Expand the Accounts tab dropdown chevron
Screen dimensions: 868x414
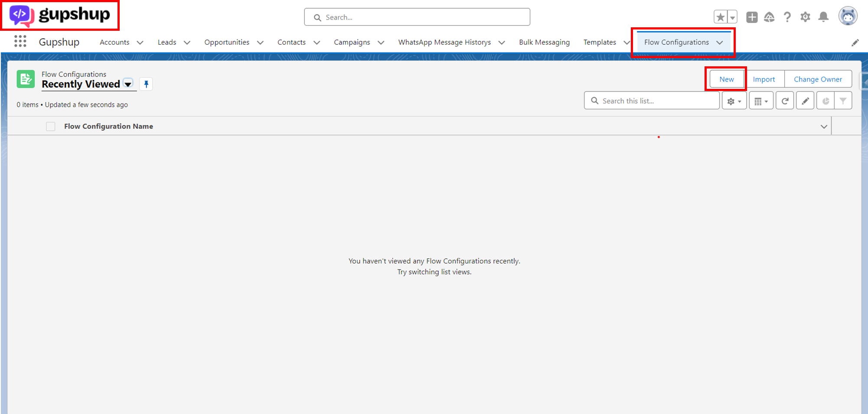coord(140,42)
